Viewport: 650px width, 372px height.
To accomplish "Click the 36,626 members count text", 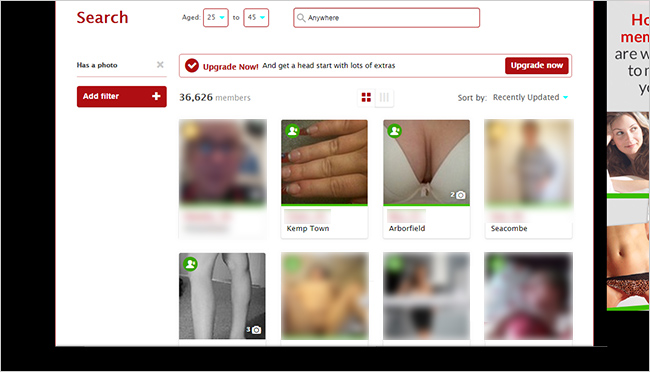I will coord(215,97).
